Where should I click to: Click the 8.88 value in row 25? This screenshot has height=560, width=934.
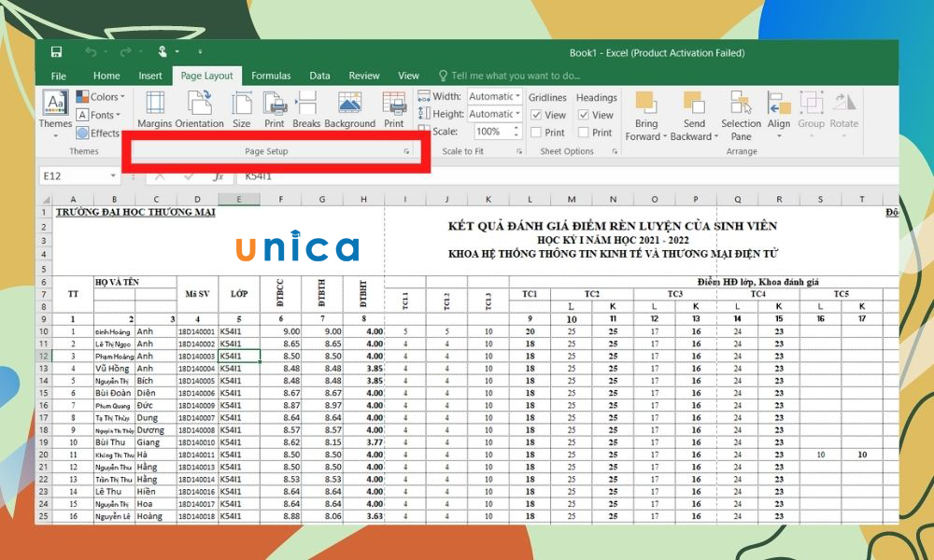point(291,516)
